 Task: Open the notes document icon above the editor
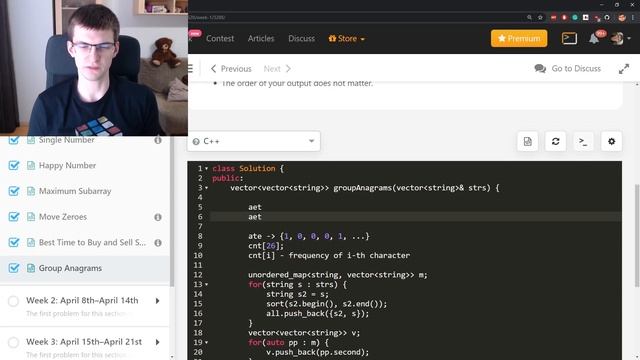coord(527,141)
